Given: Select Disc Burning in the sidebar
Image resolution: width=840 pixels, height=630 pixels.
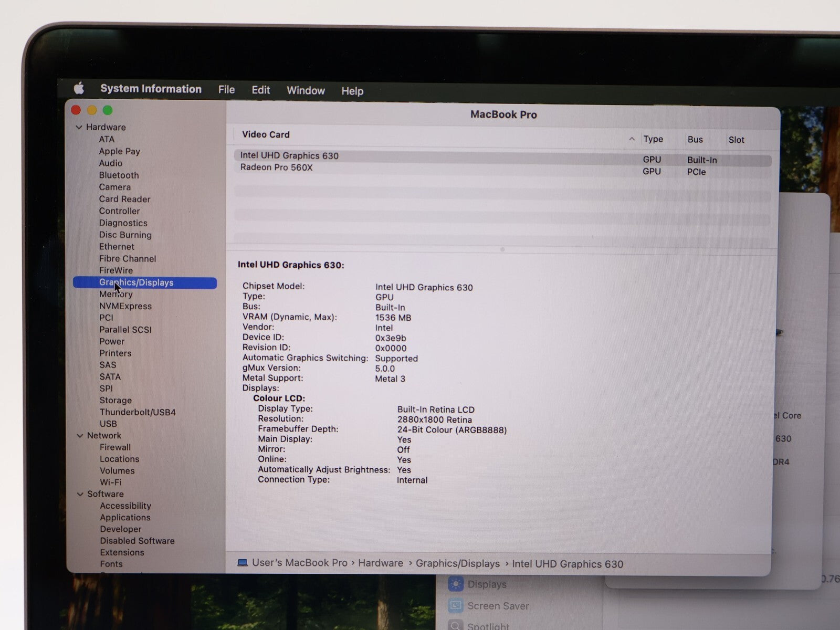Looking at the screenshot, I should click(x=125, y=235).
